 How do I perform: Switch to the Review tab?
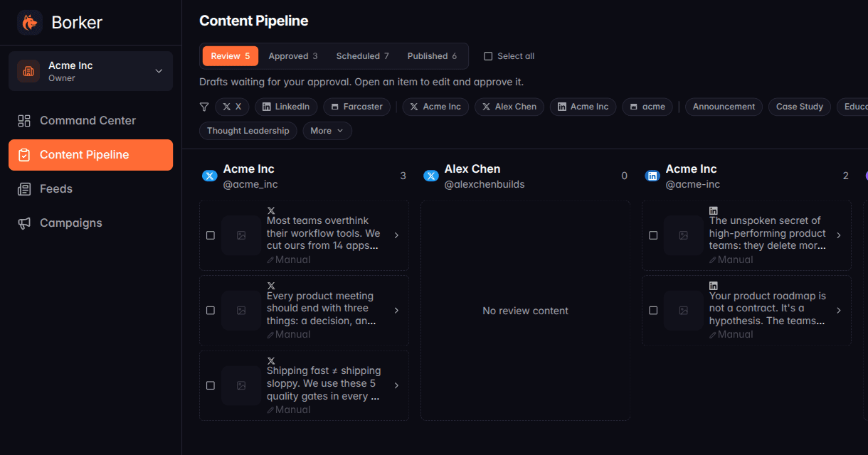(x=231, y=56)
